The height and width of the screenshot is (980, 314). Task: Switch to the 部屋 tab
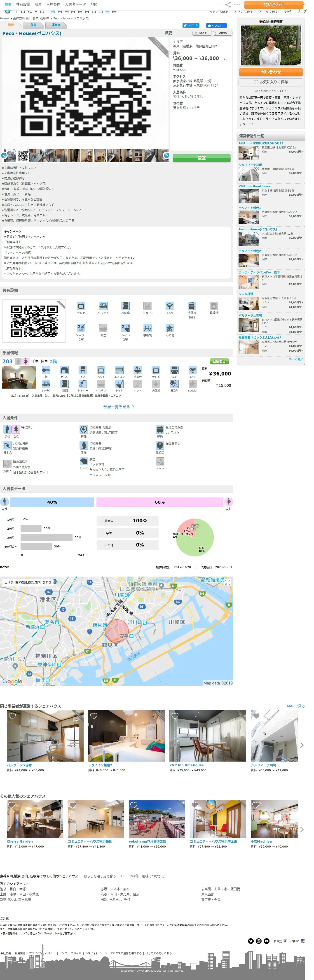pyautogui.click(x=33, y=25)
